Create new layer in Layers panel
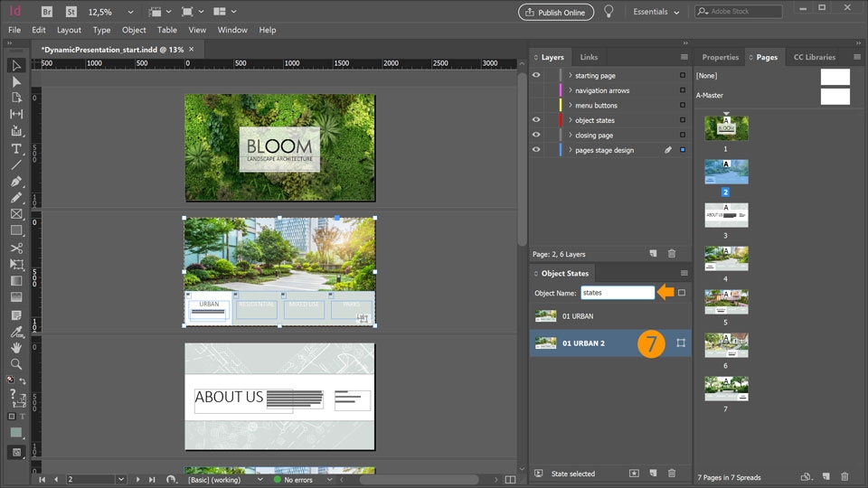The image size is (868, 488). (x=653, y=253)
